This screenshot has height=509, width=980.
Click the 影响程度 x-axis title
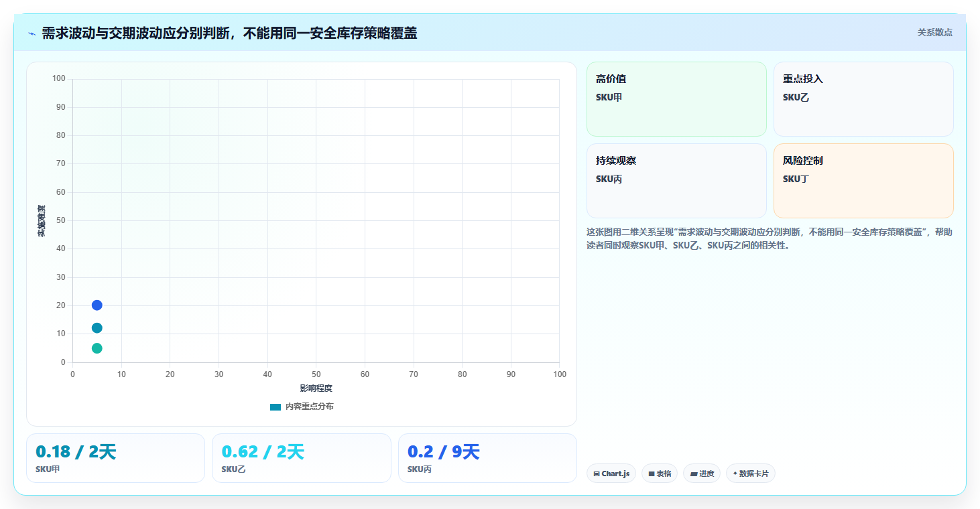[316, 388]
